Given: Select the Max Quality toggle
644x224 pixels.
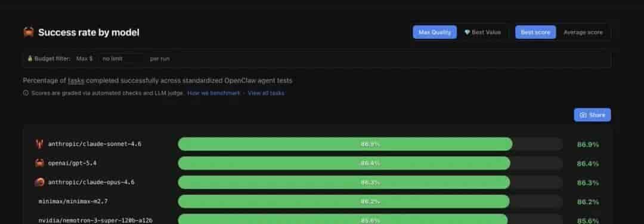Looking at the screenshot, I should (x=435, y=32).
